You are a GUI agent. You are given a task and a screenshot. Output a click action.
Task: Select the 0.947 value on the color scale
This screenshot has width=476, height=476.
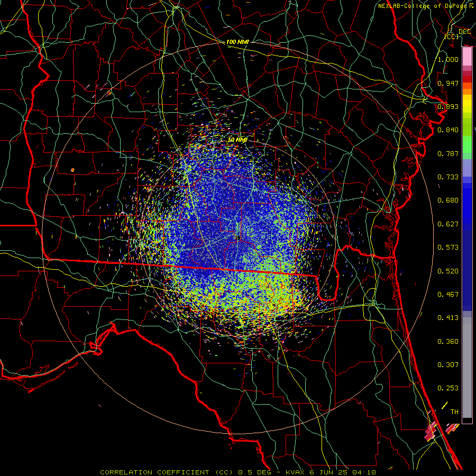pyautogui.click(x=448, y=83)
